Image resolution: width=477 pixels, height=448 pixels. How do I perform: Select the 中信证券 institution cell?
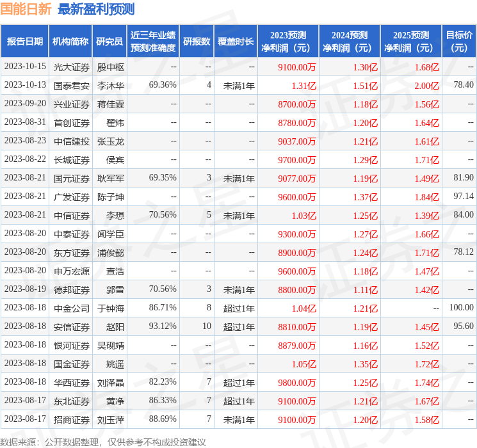pyautogui.click(x=72, y=216)
